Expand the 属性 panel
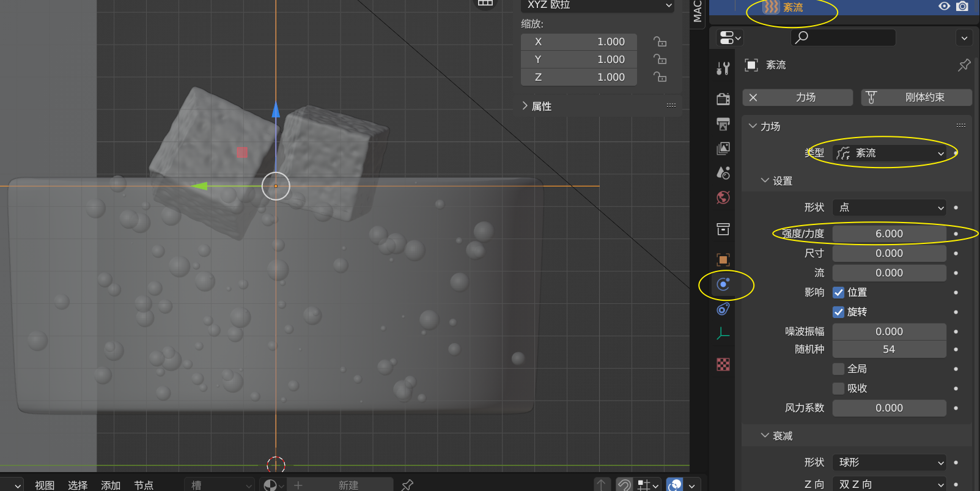The width and height of the screenshot is (980, 491). pos(525,106)
